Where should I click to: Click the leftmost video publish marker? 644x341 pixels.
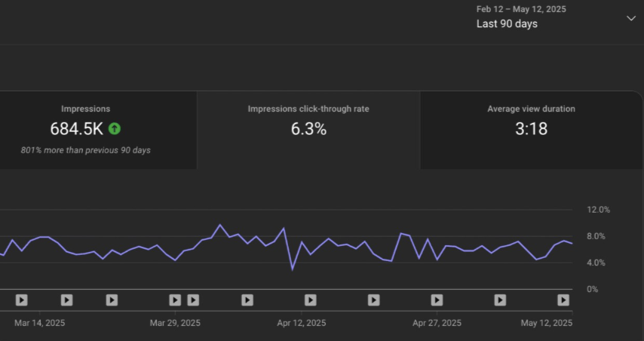22,300
